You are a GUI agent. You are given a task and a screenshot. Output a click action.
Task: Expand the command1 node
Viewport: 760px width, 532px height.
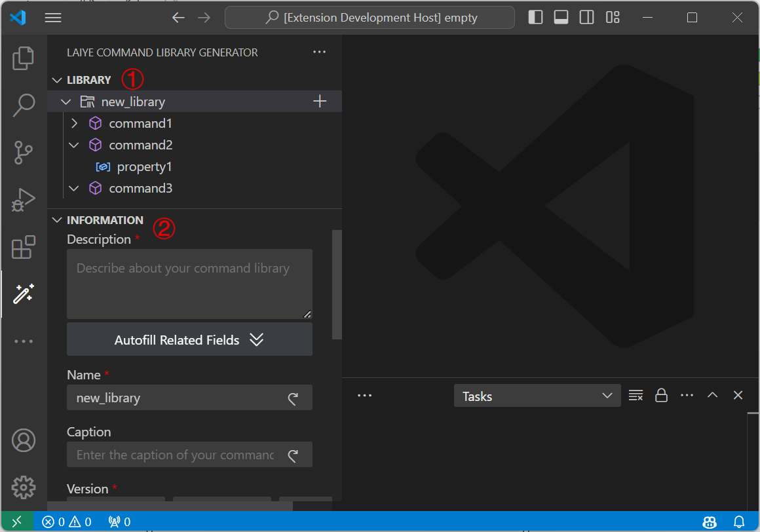tap(74, 124)
